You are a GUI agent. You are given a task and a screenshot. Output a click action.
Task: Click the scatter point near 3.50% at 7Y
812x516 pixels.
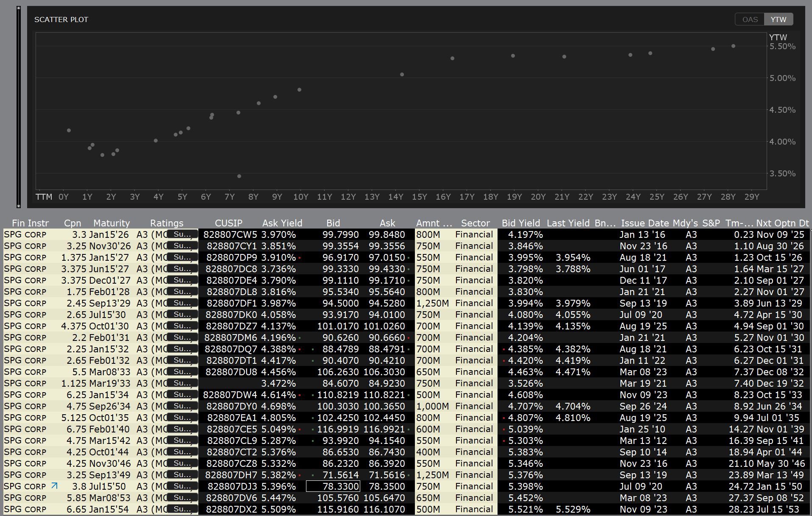pos(239,176)
